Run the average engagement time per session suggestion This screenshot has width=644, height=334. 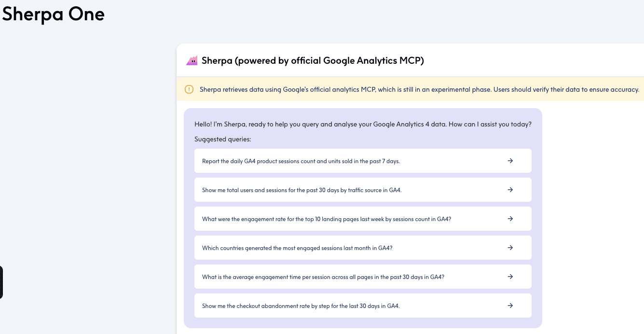pos(363,277)
